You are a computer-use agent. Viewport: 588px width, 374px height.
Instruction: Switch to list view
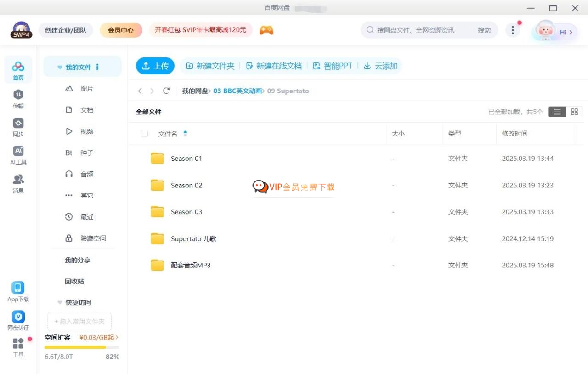pyautogui.click(x=557, y=112)
